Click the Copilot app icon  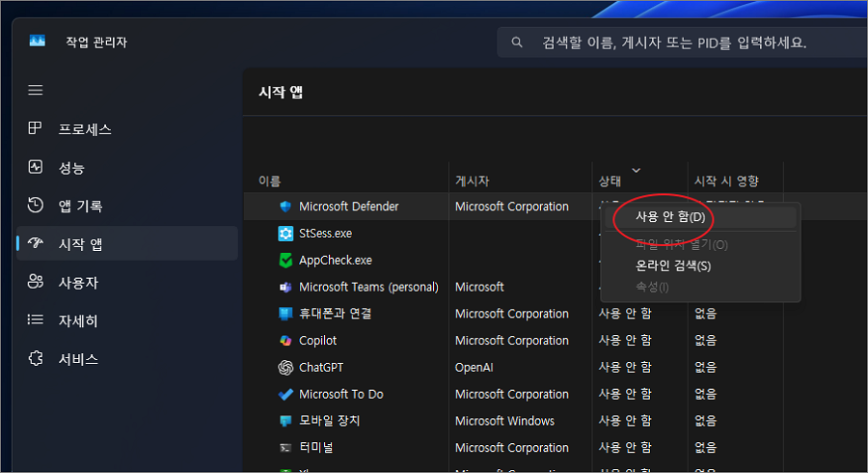[x=285, y=341]
